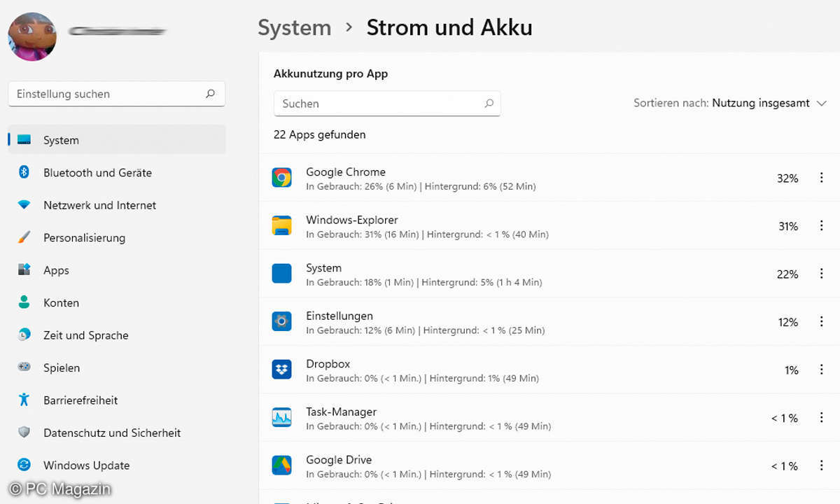Click '22 Apps gefunden' text
The width and height of the screenshot is (840, 504).
(x=319, y=134)
